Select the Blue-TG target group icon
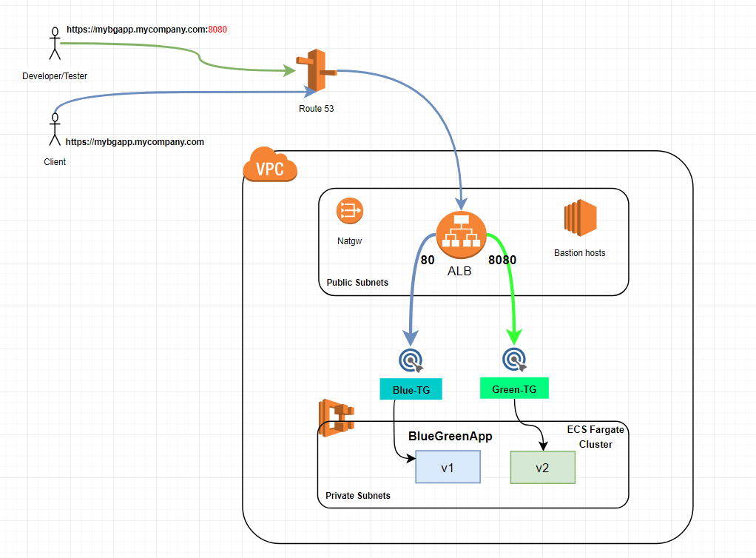 [411, 360]
